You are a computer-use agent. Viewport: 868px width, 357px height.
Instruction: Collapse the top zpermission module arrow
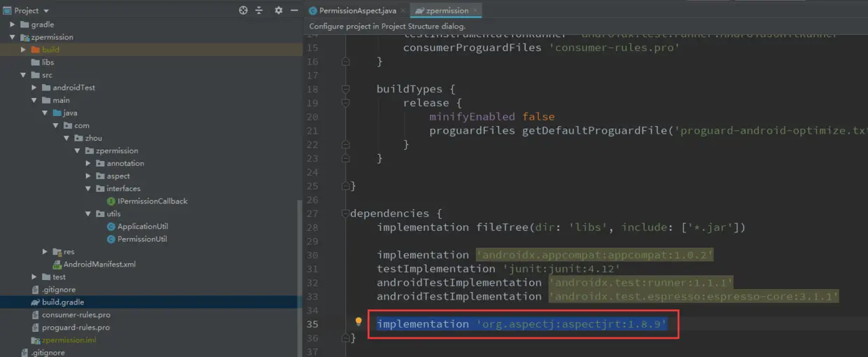[x=13, y=37]
